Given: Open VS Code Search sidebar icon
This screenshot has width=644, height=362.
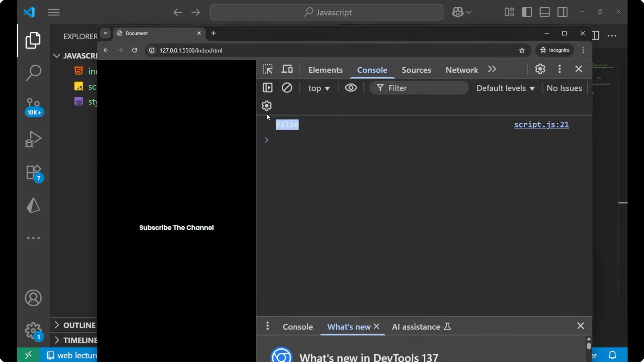Looking at the screenshot, I should click(x=33, y=73).
